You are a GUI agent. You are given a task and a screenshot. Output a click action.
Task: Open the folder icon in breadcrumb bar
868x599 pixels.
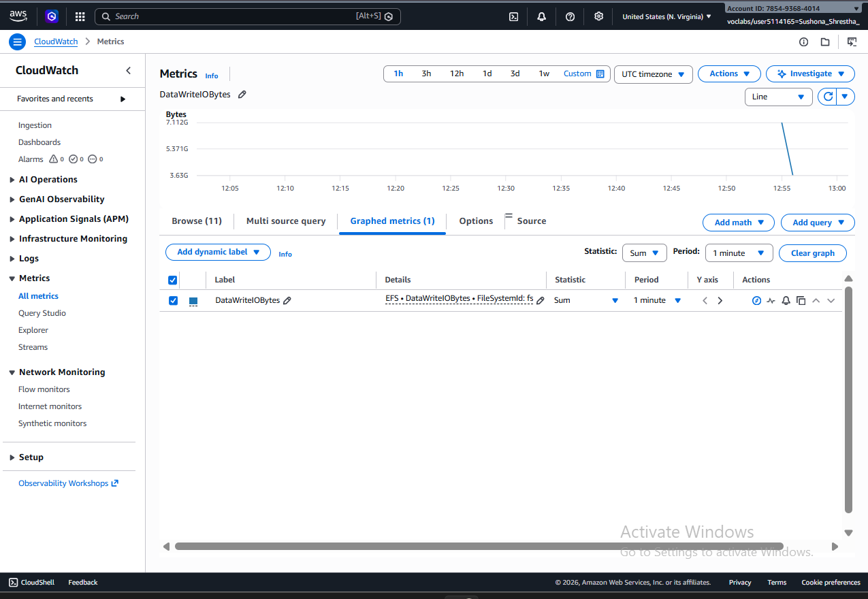pos(825,42)
